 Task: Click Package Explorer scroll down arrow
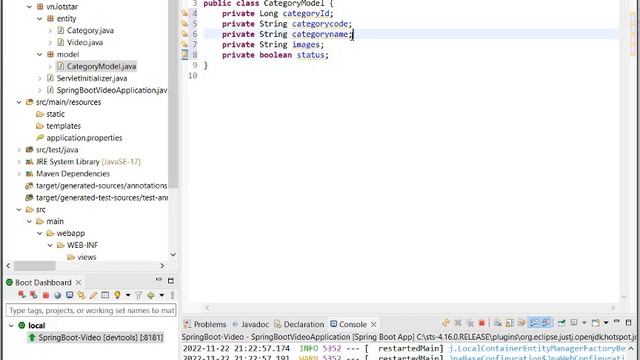pyautogui.click(x=173, y=255)
